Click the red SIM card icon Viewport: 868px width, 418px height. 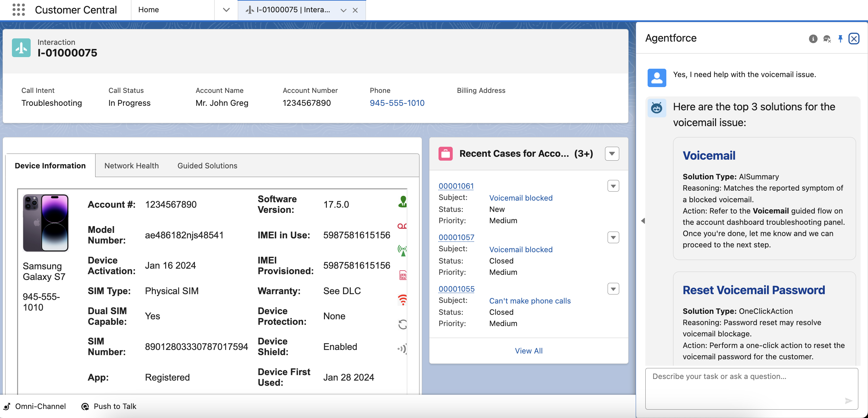coord(403,275)
